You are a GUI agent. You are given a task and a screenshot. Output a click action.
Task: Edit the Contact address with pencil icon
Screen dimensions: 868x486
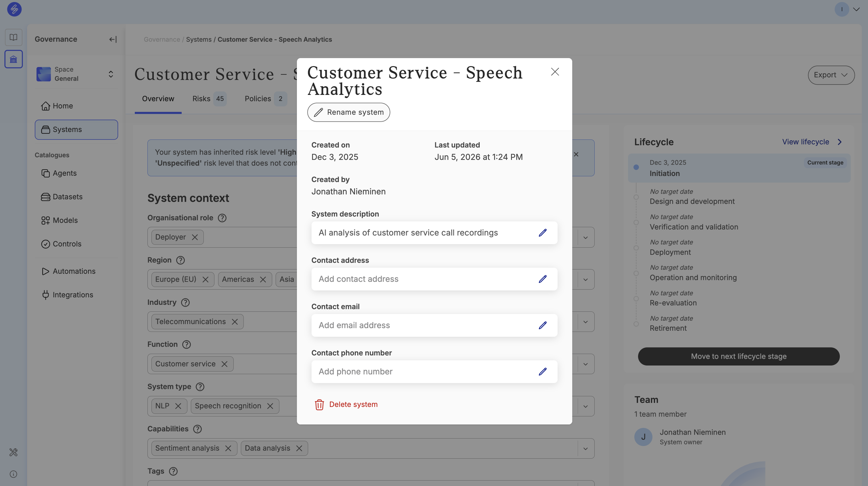click(x=543, y=279)
